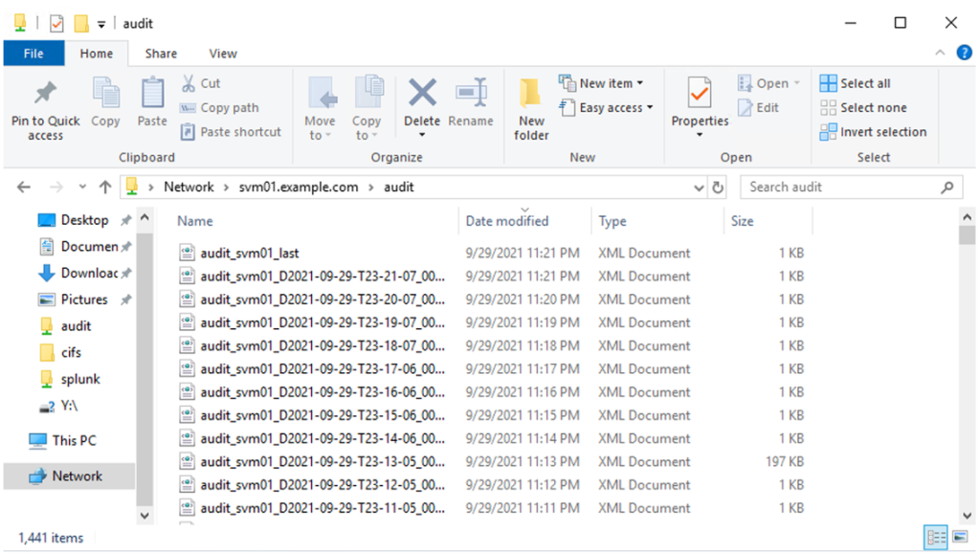Select the Delete icon in Organize group

tap(421, 105)
